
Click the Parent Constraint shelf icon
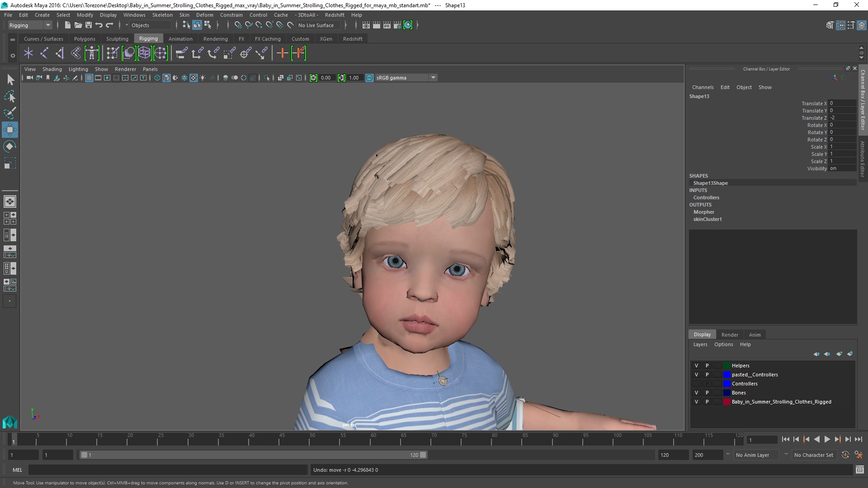[181, 53]
